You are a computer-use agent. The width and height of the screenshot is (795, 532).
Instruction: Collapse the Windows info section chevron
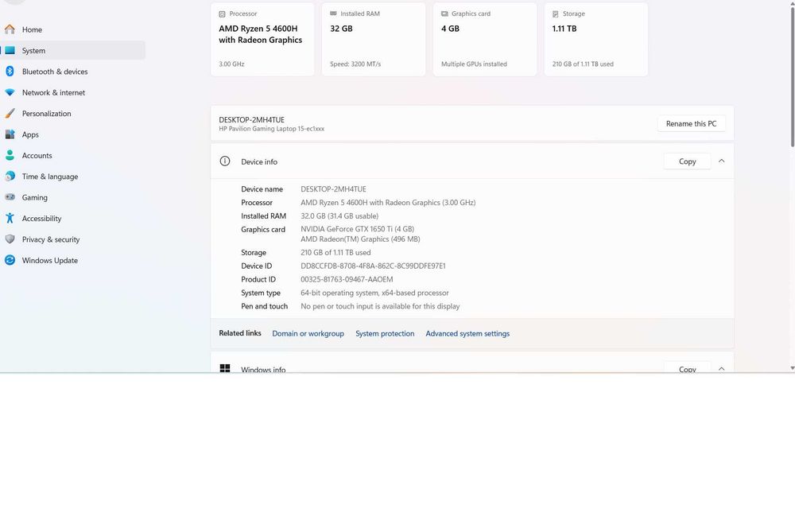click(x=722, y=369)
